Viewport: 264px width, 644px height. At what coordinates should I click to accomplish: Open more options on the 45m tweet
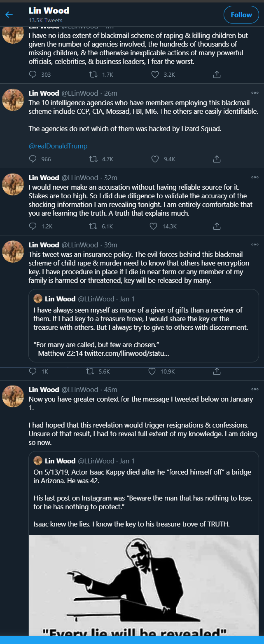click(255, 389)
